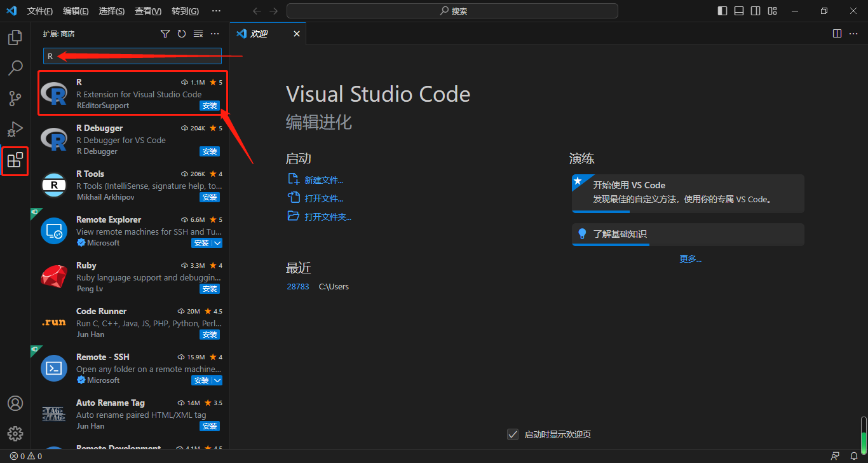Open the Extensions view icon

click(x=15, y=160)
